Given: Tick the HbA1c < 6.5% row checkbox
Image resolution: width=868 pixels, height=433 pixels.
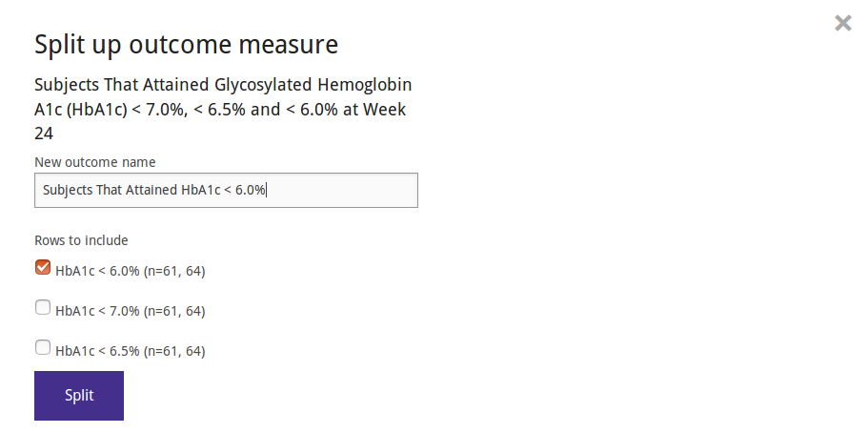Looking at the screenshot, I should click(x=43, y=347).
